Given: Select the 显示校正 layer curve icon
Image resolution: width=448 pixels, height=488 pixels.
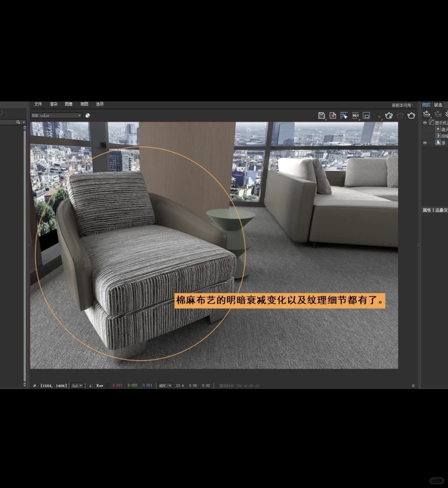Looking at the screenshot, I should (431, 123).
